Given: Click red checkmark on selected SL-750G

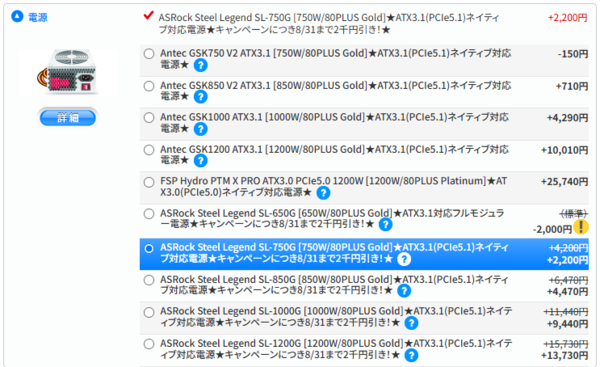Looking at the screenshot, I should [148, 16].
